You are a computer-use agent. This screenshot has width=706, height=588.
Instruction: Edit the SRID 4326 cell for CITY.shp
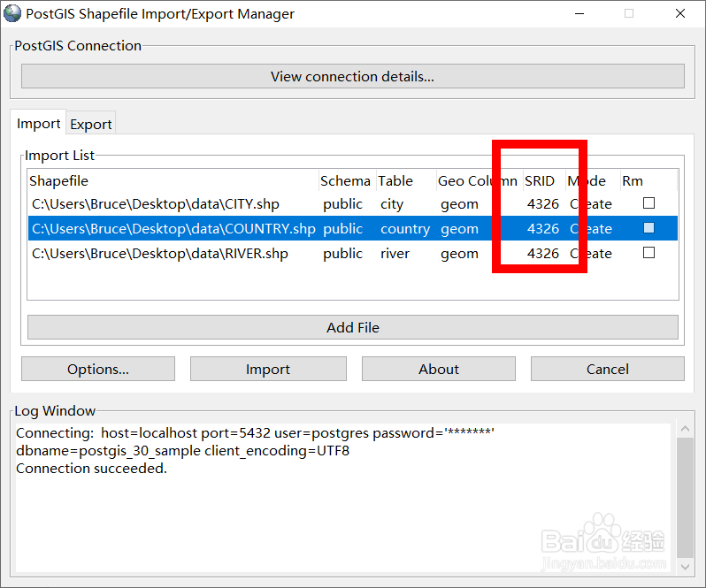[543, 204]
